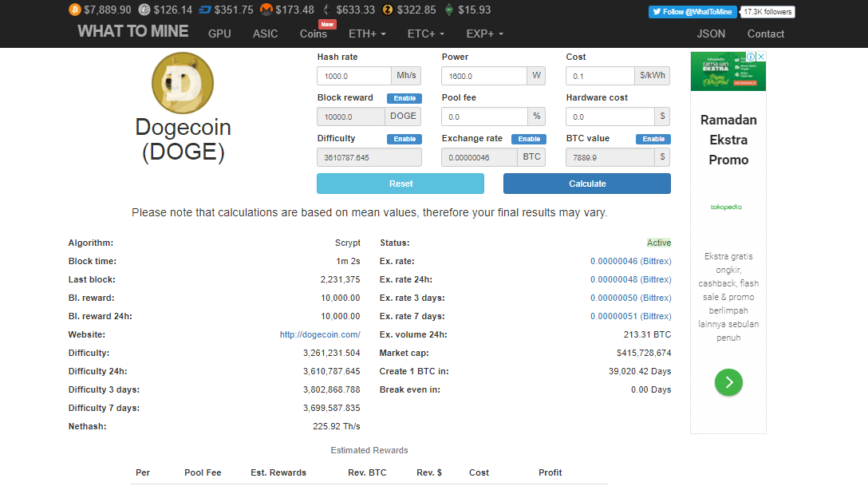
Task: Click the Ex. rate 24h 0.00000048 (Bittrex) link
Action: click(x=630, y=279)
